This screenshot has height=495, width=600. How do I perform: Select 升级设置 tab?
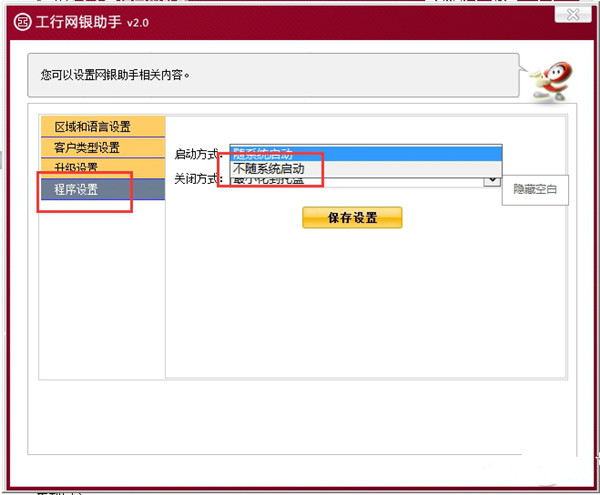coord(103,167)
